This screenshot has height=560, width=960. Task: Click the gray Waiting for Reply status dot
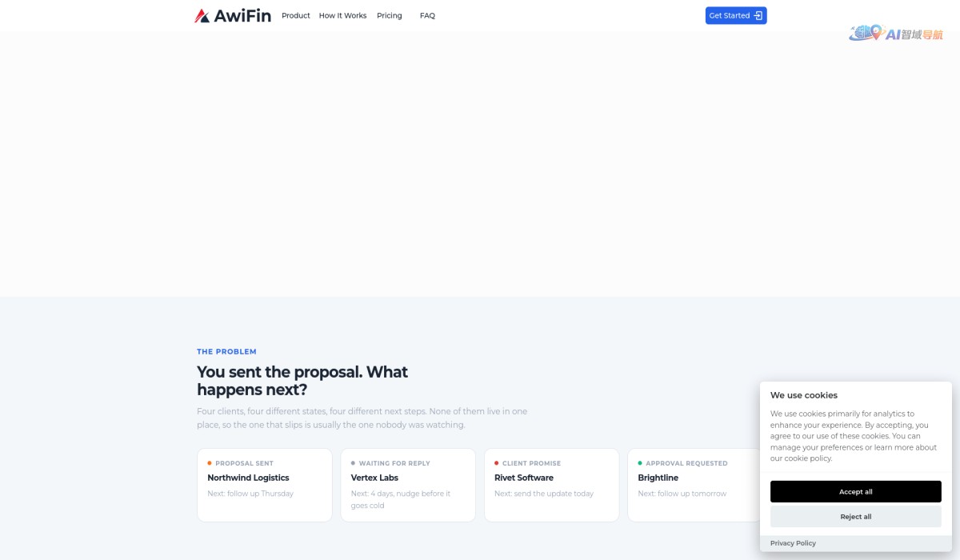coord(353,463)
